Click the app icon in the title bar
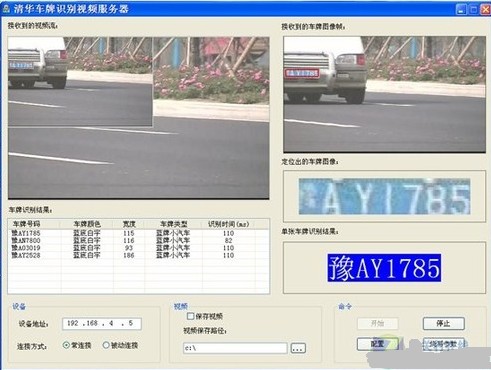The image size is (491, 370). click(5, 8)
